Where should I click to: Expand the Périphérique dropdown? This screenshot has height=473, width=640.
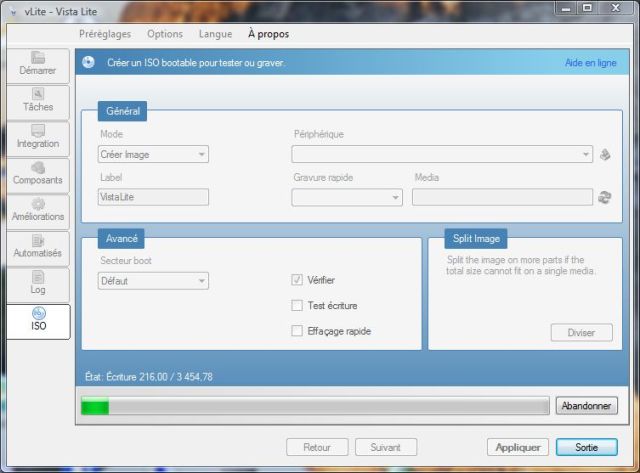[x=442, y=154]
